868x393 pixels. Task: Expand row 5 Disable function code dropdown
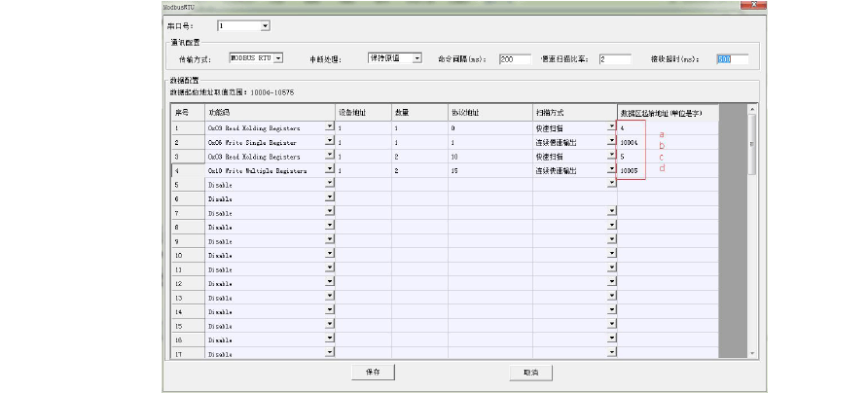point(329,183)
